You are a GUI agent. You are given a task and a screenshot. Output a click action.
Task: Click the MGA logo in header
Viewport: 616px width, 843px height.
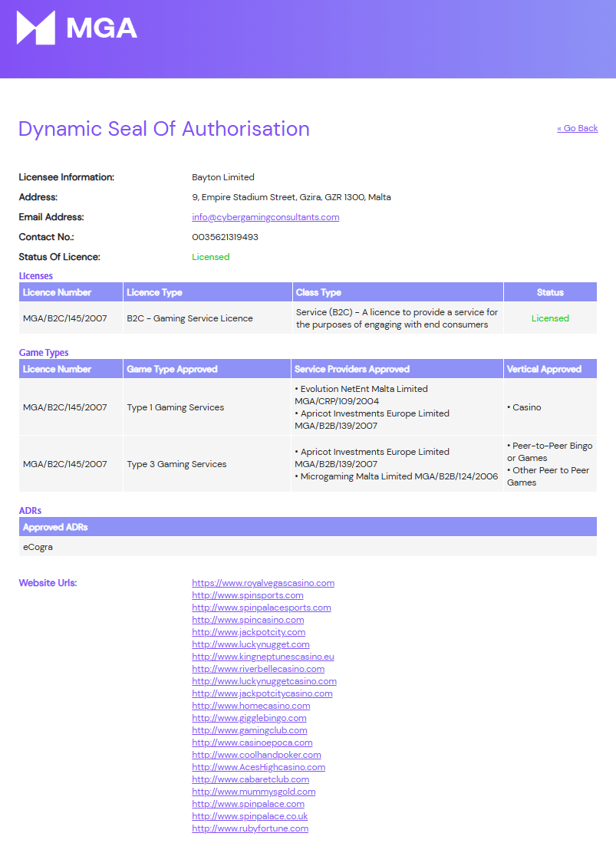click(x=77, y=28)
